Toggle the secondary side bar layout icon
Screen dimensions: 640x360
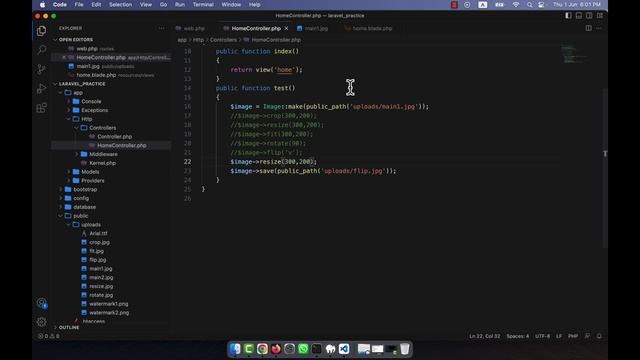click(x=589, y=16)
